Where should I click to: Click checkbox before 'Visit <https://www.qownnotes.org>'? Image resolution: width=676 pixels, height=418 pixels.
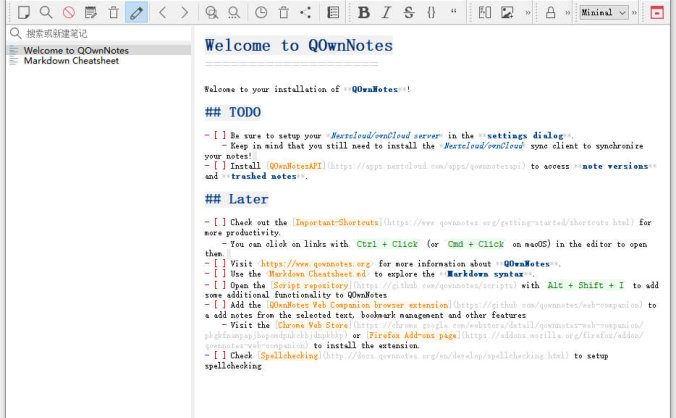[220, 263]
